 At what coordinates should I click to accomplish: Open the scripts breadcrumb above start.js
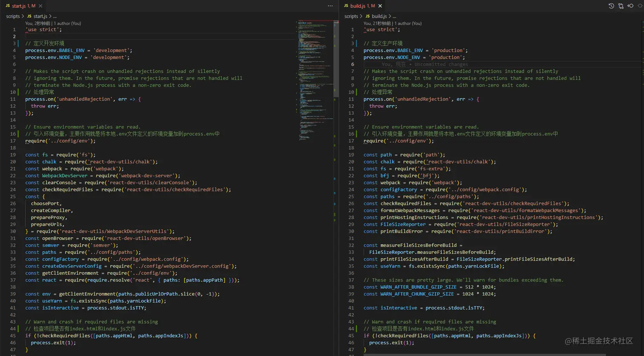pos(13,16)
